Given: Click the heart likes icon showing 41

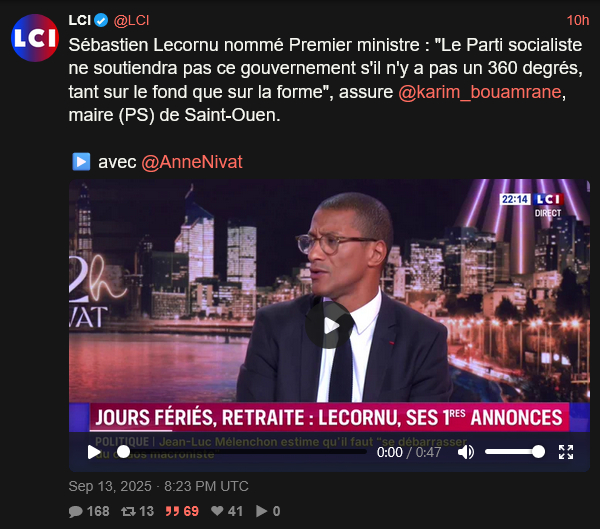Looking at the screenshot, I should coord(217,511).
